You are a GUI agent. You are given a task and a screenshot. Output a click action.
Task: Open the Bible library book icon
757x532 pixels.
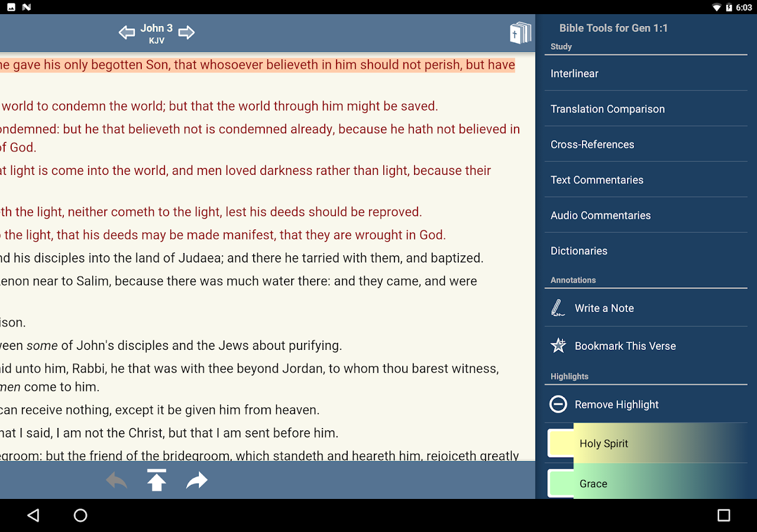pyautogui.click(x=520, y=33)
